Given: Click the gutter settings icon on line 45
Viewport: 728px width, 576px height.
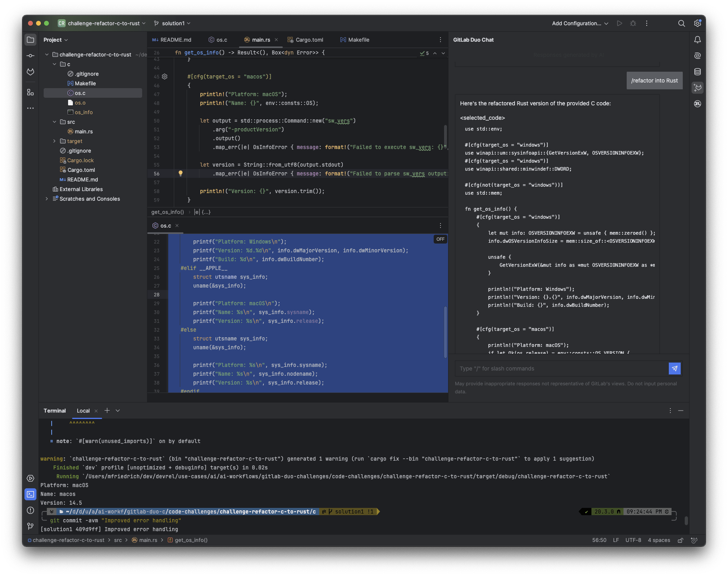Looking at the screenshot, I should coord(165,77).
